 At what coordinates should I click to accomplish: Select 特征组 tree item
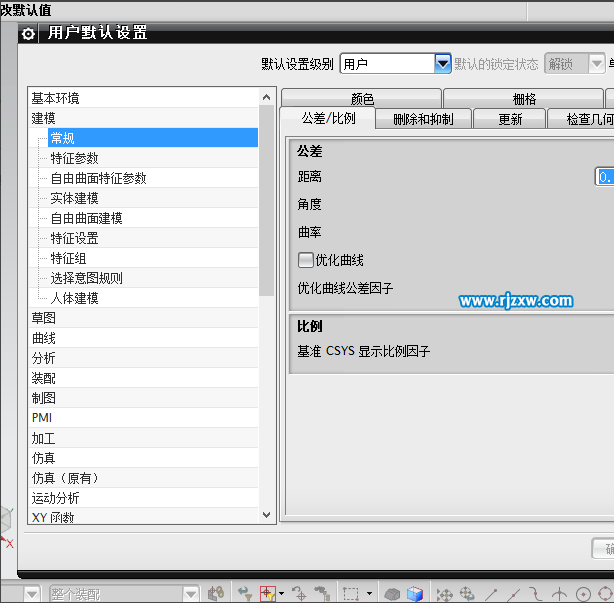pyautogui.click(x=68, y=258)
